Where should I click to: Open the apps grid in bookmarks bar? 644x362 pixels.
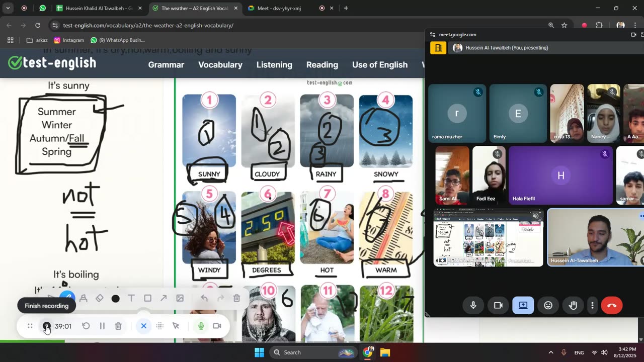[10, 40]
